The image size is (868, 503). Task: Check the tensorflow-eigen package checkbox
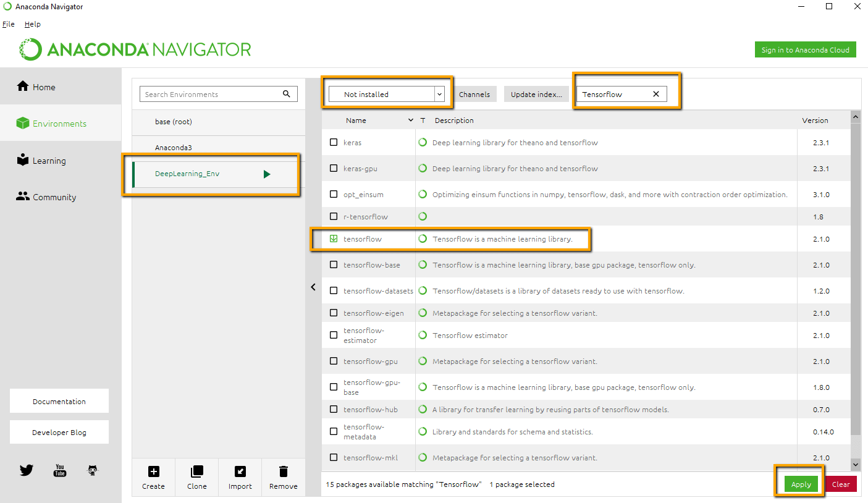click(x=334, y=313)
